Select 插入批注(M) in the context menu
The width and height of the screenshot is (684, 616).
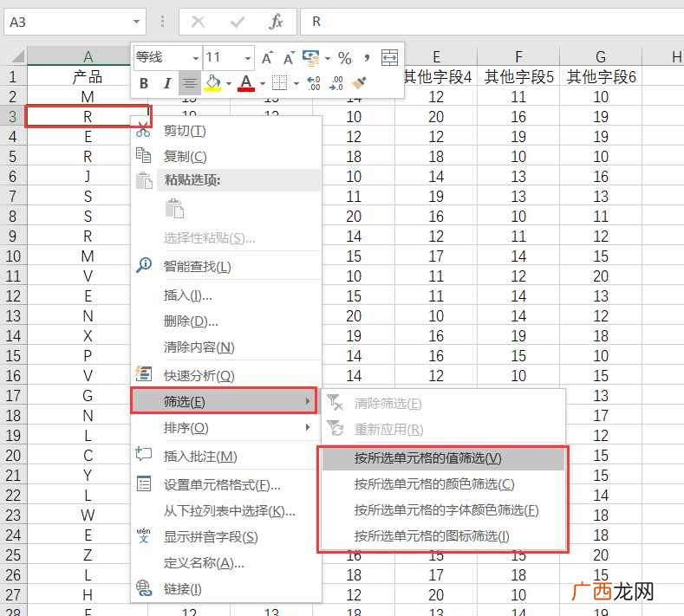tap(226, 457)
